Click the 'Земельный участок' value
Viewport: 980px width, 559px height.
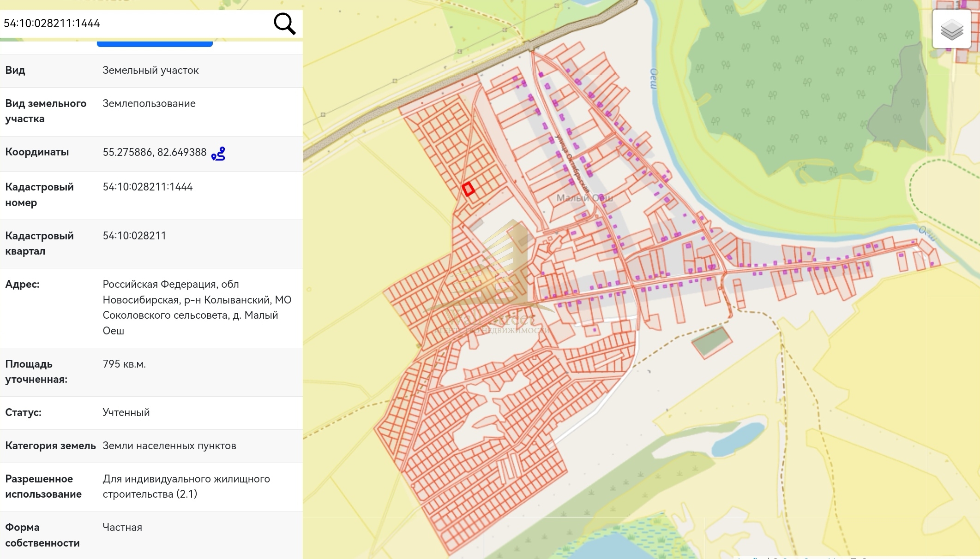pyautogui.click(x=150, y=70)
